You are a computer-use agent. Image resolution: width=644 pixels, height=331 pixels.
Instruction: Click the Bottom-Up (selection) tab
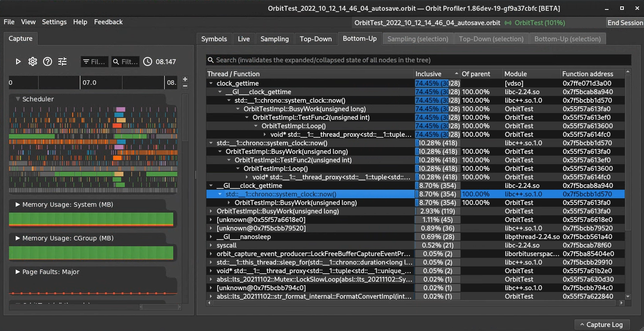click(x=567, y=39)
